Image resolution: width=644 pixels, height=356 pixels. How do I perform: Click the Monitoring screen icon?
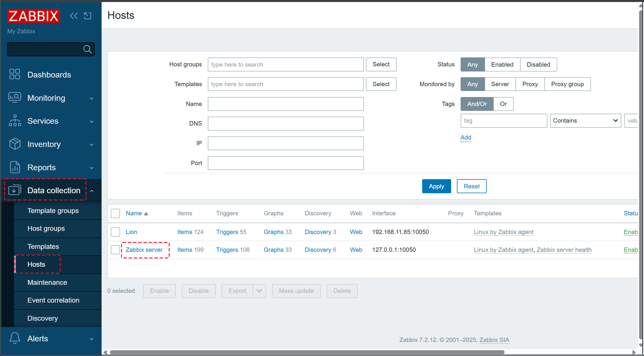(15, 98)
